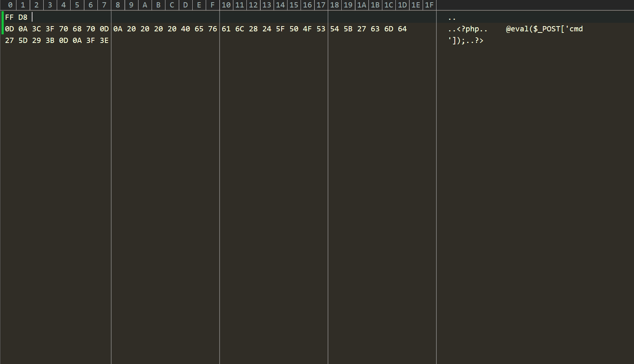Select column header 1C

click(389, 5)
